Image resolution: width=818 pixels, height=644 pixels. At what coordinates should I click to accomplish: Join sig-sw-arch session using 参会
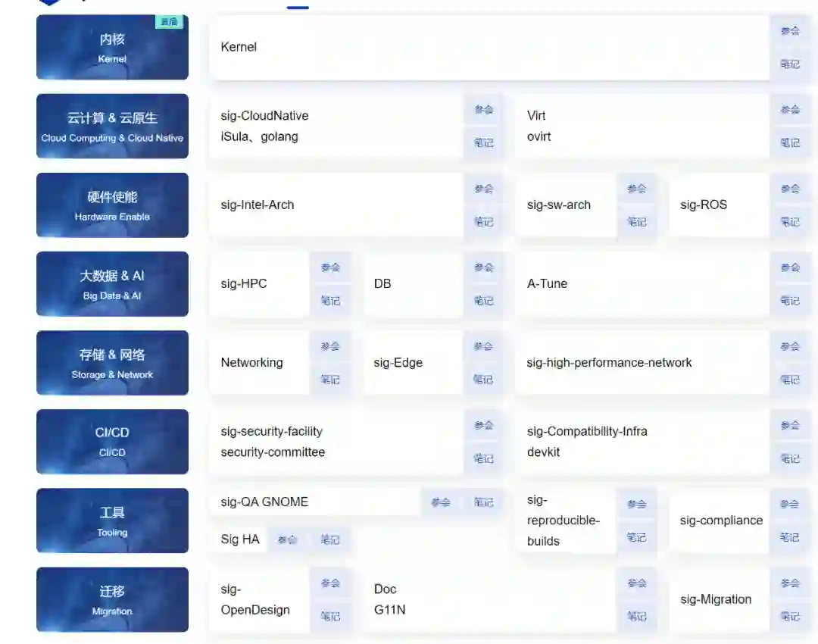click(x=636, y=189)
